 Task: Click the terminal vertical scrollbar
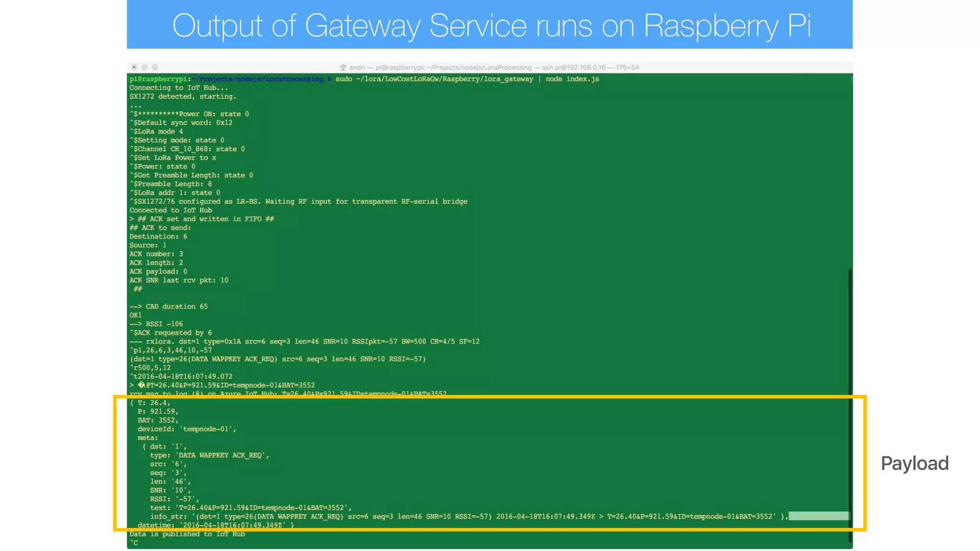tap(850, 406)
